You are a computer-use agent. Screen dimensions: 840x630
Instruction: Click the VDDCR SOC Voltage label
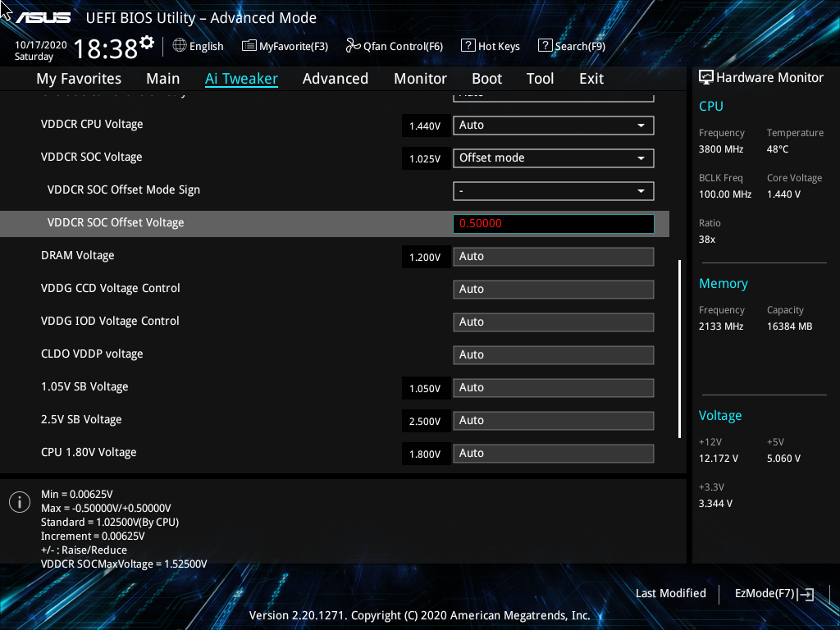pos(92,157)
